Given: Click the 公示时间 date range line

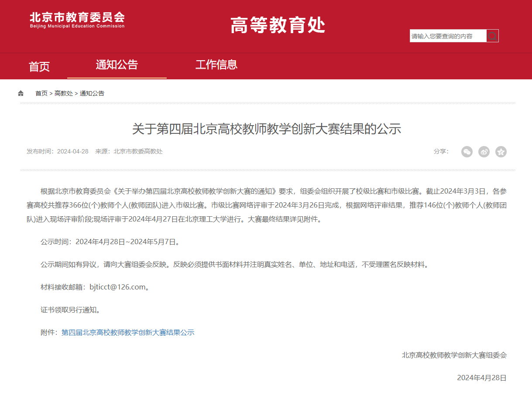Looking at the screenshot, I should pyautogui.click(x=110, y=242).
